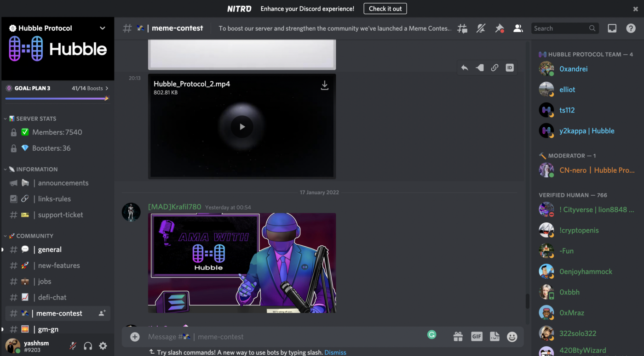This screenshot has width=644, height=356.
Task: Click the plus attach button in message box
Action: pos(135,337)
